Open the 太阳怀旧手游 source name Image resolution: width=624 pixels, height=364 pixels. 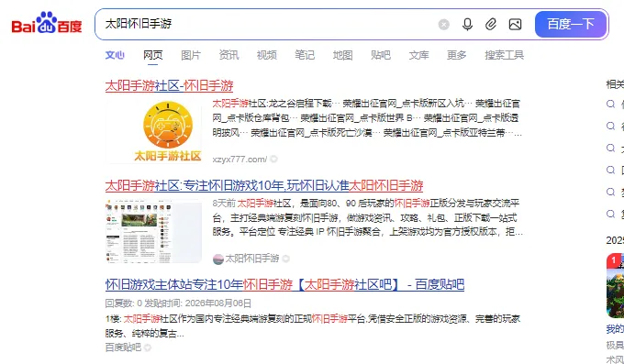pyautogui.click(x=252, y=259)
